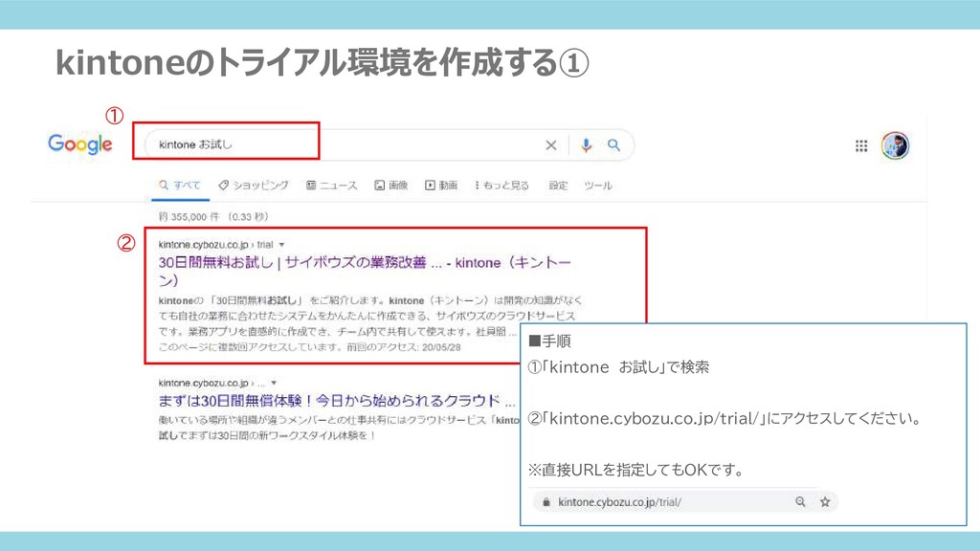Click the magnifier search icon in the search box
The width and height of the screenshot is (980, 551).
pyautogui.click(x=613, y=145)
